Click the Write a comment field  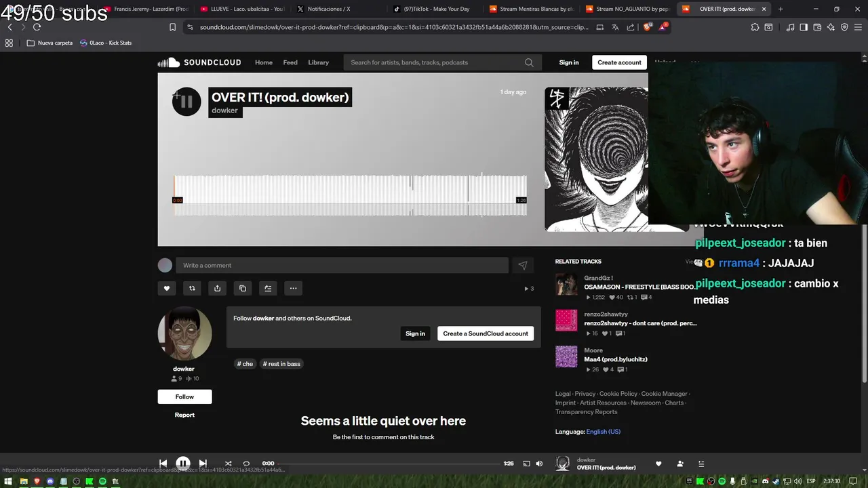[x=342, y=265]
